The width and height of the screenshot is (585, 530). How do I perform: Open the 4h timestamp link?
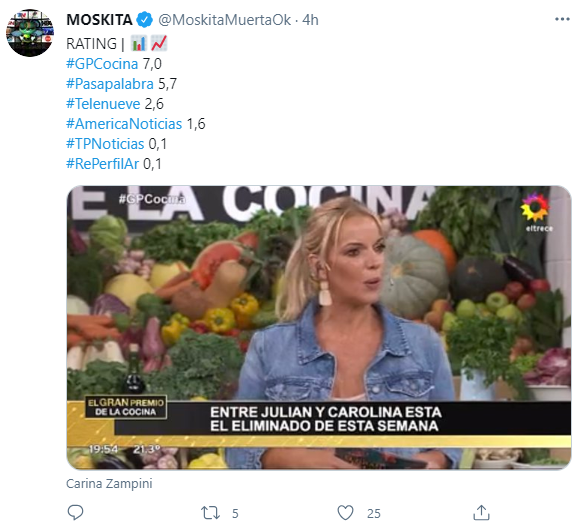[310, 20]
